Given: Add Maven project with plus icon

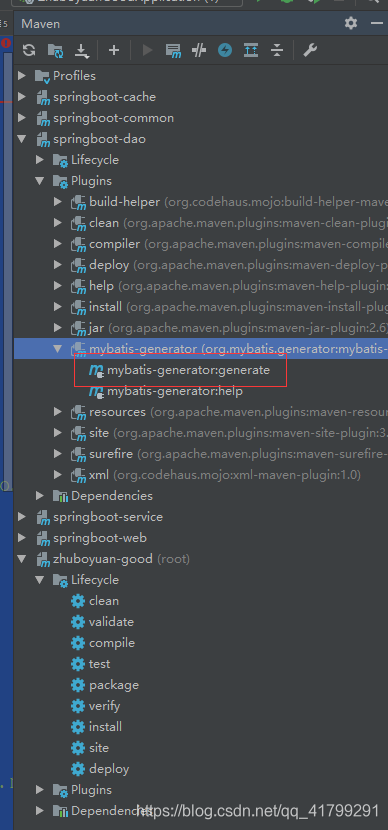Looking at the screenshot, I should click(x=114, y=50).
